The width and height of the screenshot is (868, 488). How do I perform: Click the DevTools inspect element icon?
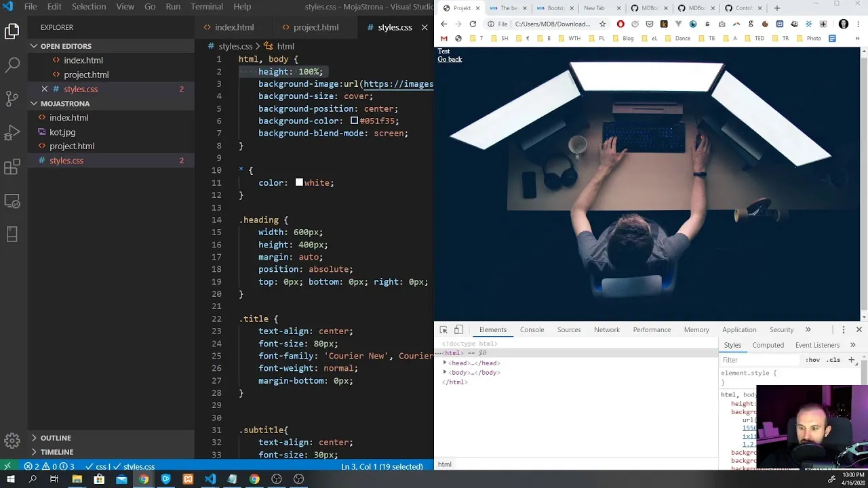[443, 330]
